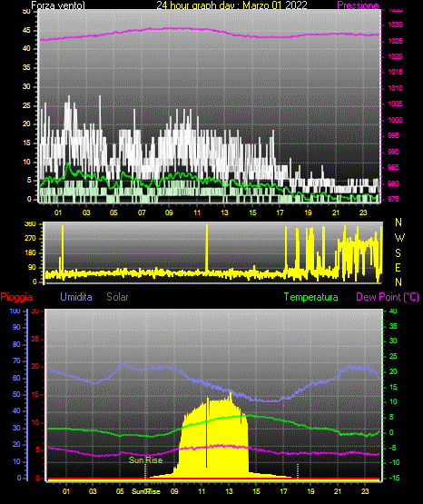Click the sunset dotted marker near hour 18
The image size is (423, 504).
298,471
